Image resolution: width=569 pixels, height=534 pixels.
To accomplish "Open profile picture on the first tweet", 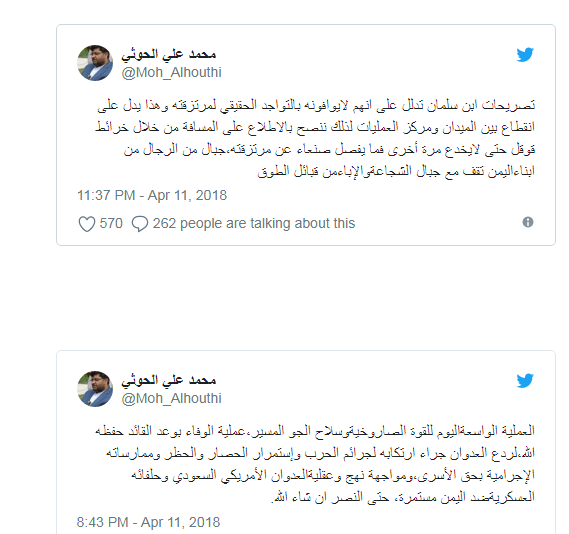I will 95,63.
